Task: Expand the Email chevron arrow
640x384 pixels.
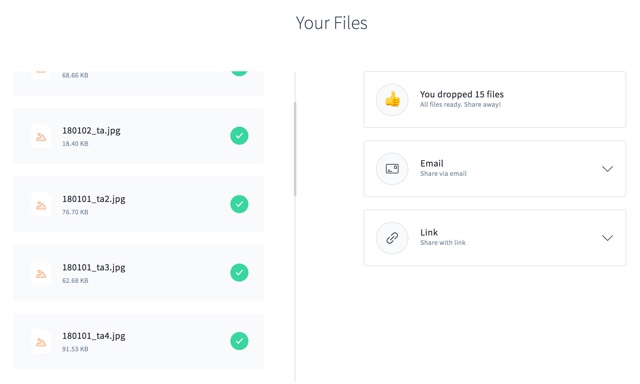Action: 607,169
